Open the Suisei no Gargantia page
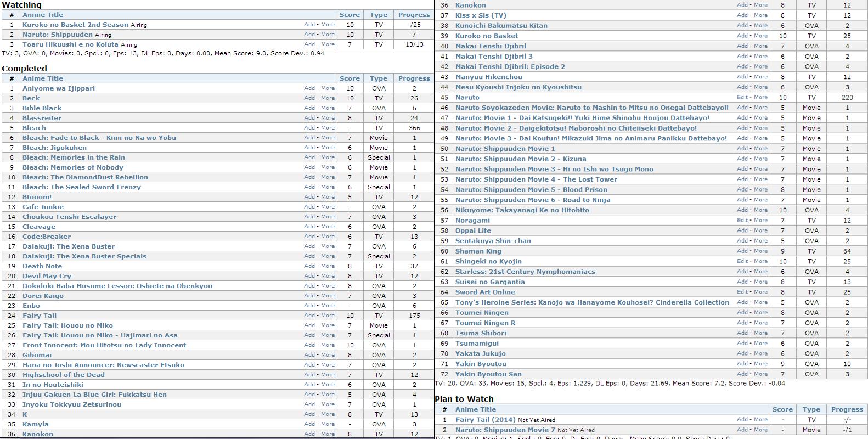This screenshot has height=439, width=868. point(490,282)
